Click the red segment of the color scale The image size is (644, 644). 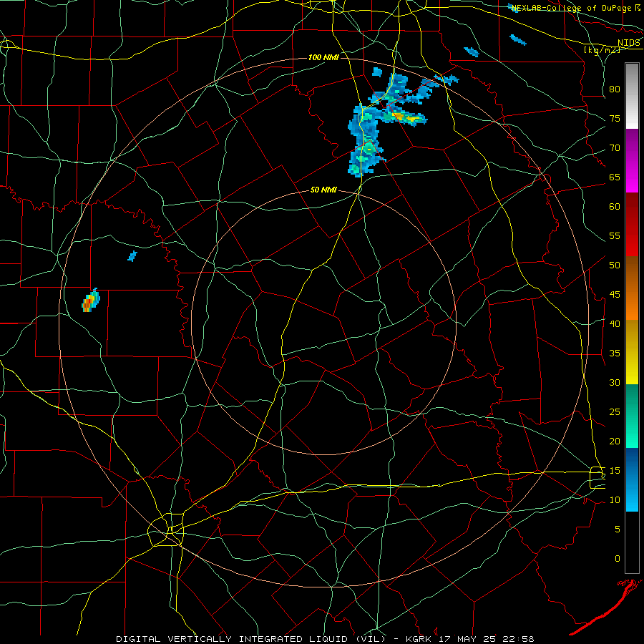(x=632, y=225)
